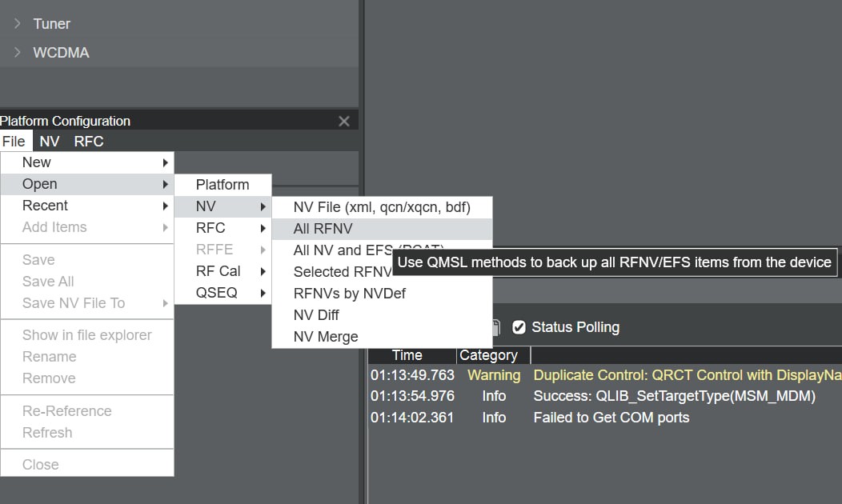Expand the QSEQ submenu
Viewport: 842px width, 504px height.
223,293
